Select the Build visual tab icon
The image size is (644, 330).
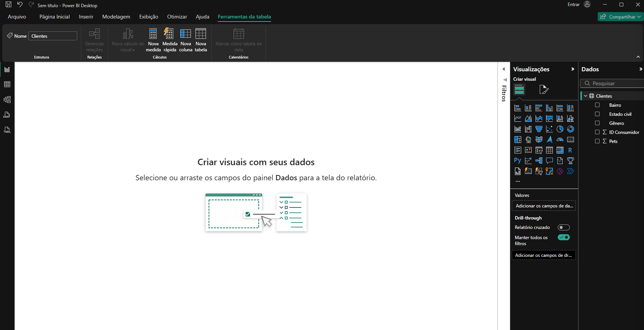[x=519, y=90]
